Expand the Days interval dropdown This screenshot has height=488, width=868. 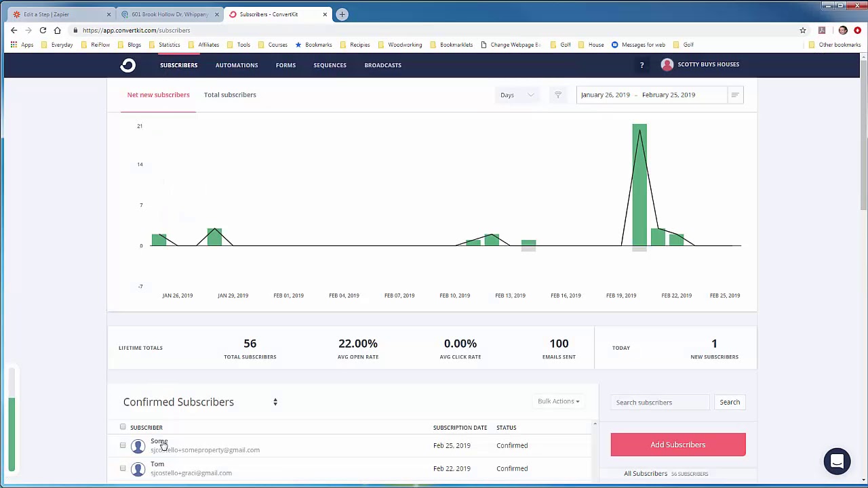pos(517,95)
